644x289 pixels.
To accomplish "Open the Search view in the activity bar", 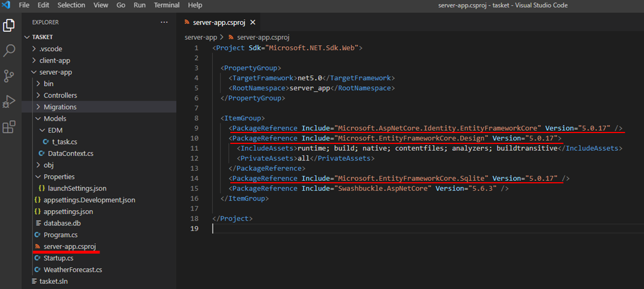I will point(9,51).
